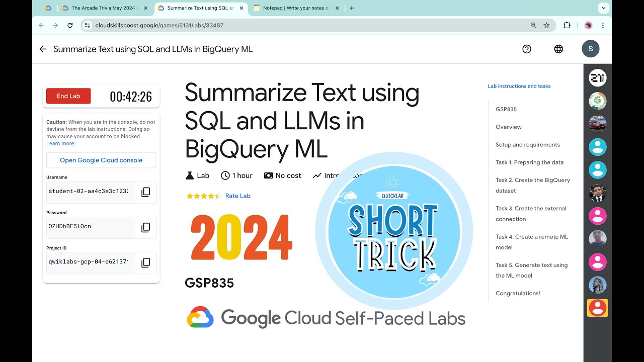The height and width of the screenshot is (362, 644).
Task: Click the Project ID field value
Action: (91, 262)
